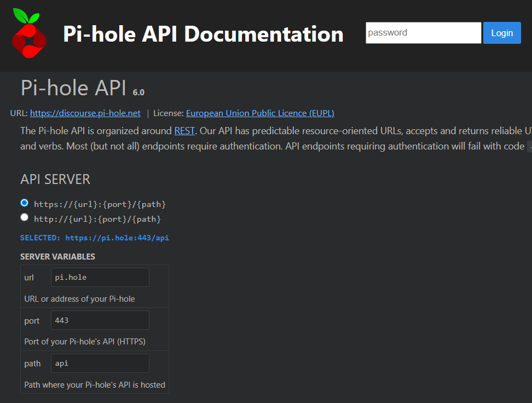Open the discourse.pi-hole.net link

point(85,113)
